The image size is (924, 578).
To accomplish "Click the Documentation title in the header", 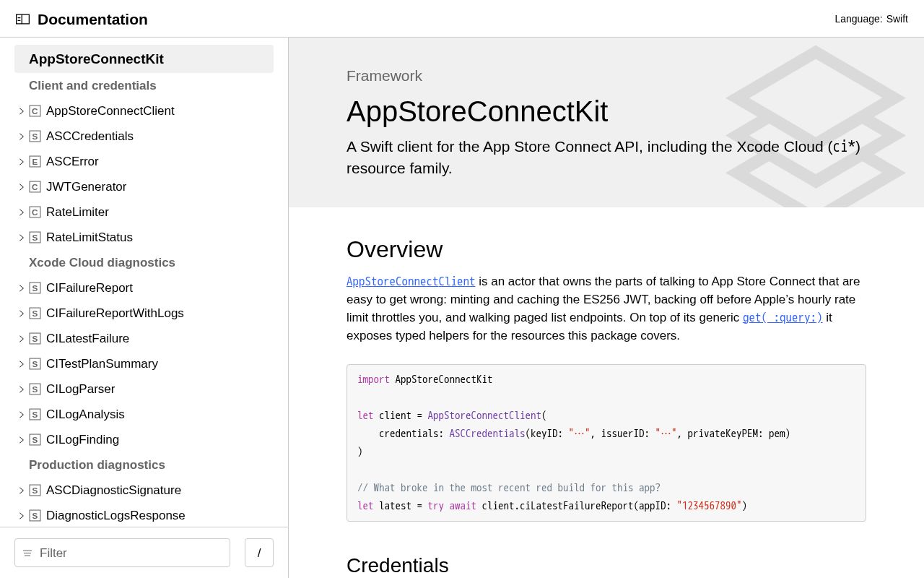I will click(92, 20).
